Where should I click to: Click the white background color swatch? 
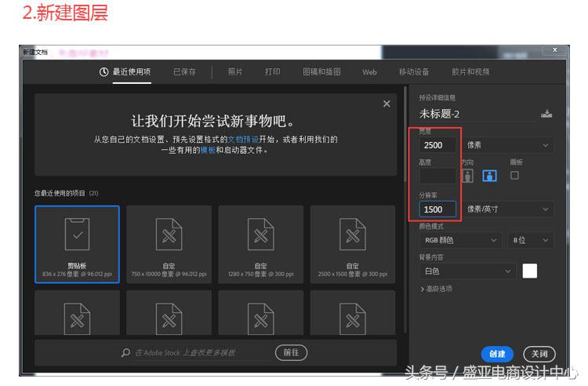[529, 271]
